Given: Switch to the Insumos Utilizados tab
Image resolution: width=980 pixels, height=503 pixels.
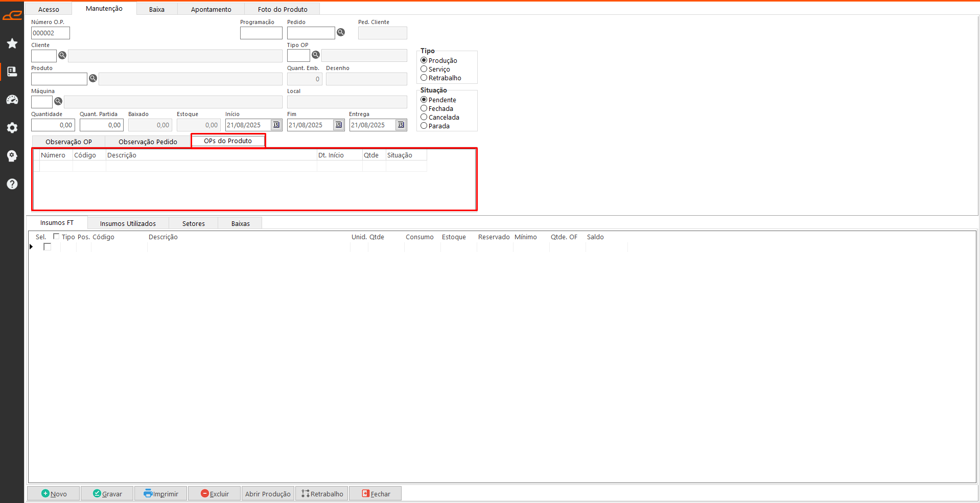Looking at the screenshot, I should coord(128,223).
